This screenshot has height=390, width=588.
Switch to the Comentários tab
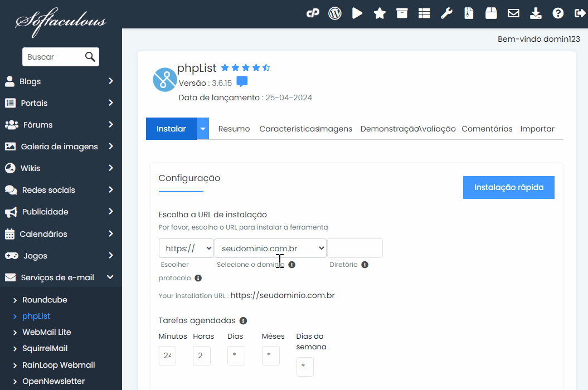(x=487, y=129)
